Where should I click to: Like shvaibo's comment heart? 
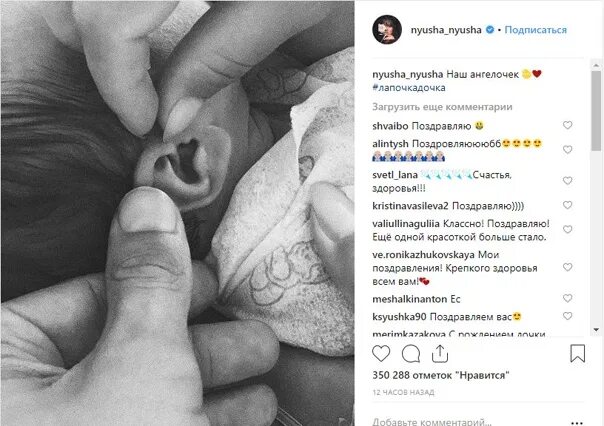[567, 125]
